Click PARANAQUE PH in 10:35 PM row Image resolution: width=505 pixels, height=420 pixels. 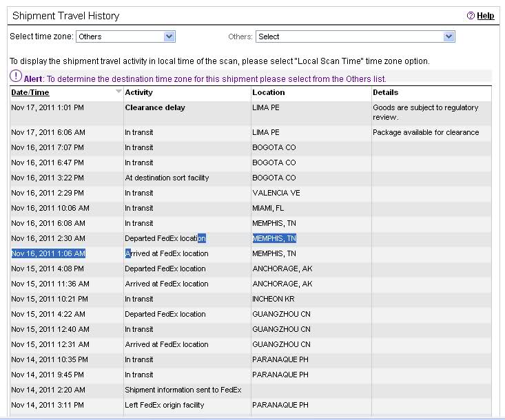point(280,359)
